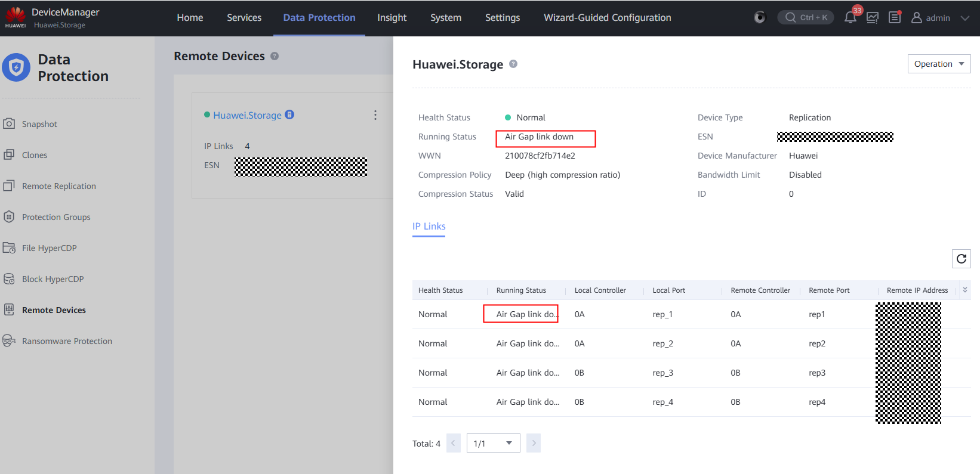The height and width of the screenshot is (474, 980).
Task: Open Block HyperCDP via its database icon
Action: pyautogui.click(x=9, y=278)
